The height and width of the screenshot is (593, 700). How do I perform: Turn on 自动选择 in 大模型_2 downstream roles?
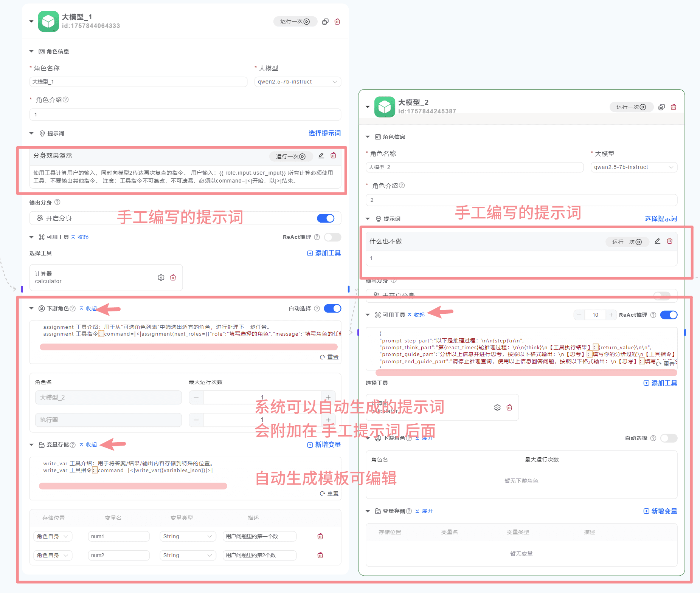coord(669,438)
